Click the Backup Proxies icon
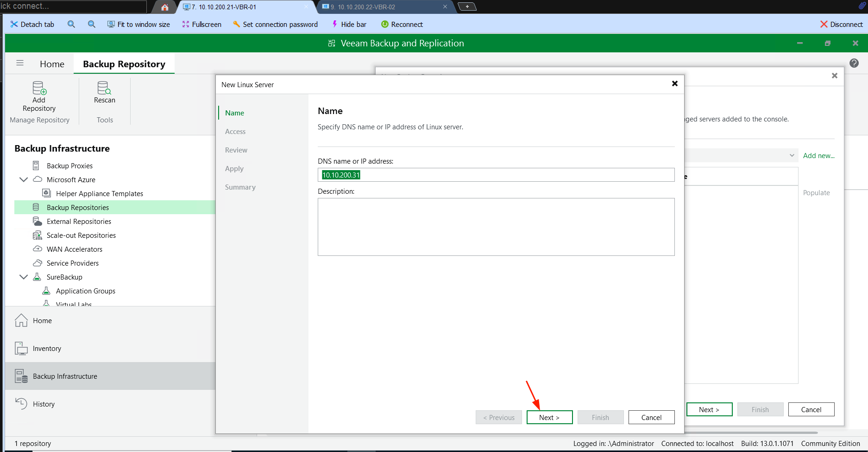868x452 pixels. click(x=36, y=166)
